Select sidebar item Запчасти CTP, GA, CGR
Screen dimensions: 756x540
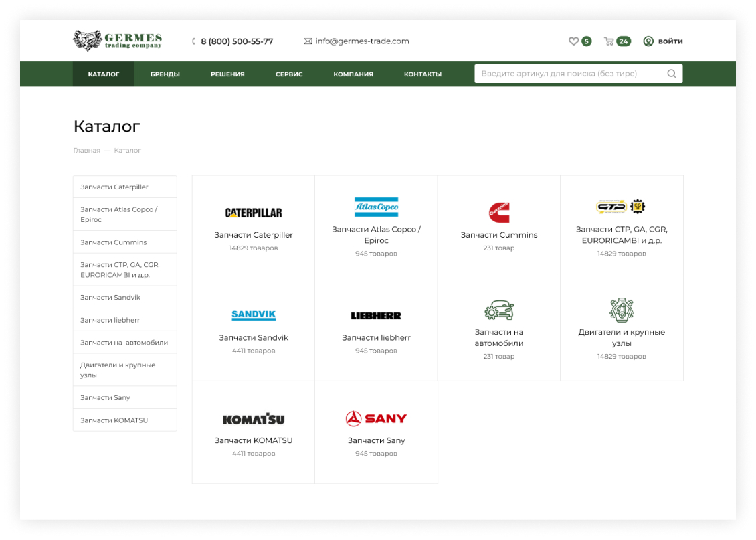click(x=125, y=270)
